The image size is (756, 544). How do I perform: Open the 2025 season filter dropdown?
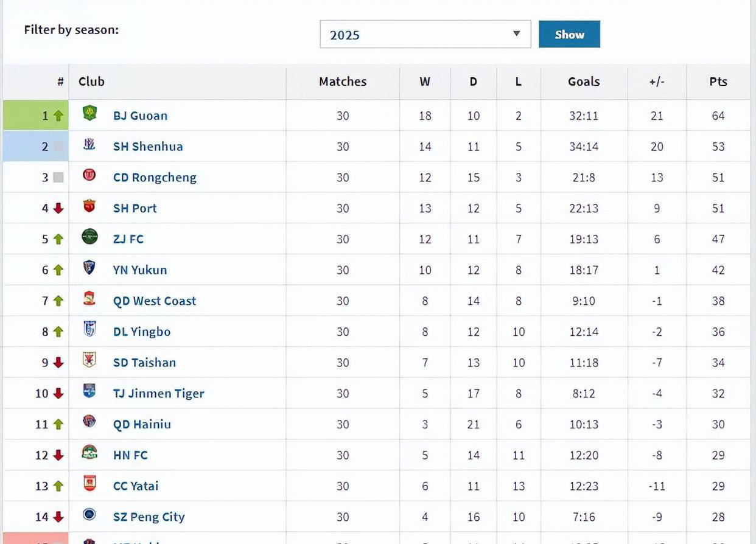[425, 35]
